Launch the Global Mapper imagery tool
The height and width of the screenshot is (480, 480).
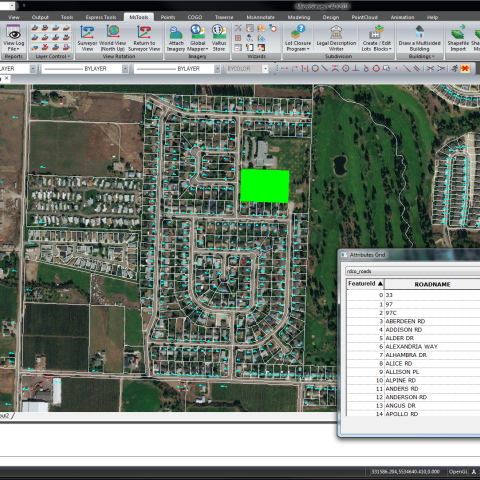(x=198, y=38)
